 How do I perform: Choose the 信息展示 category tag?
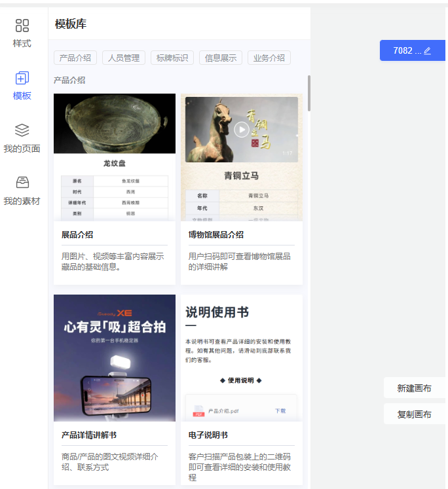pos(221,58)
